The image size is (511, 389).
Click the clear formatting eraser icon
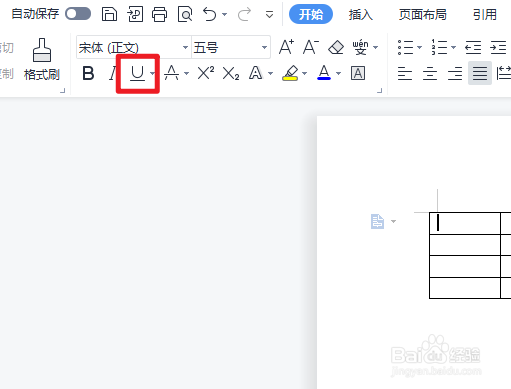[336, 47]
